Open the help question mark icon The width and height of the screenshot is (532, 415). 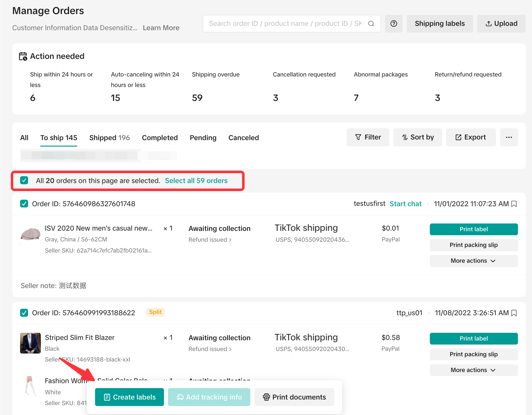(x=394, y=24)
